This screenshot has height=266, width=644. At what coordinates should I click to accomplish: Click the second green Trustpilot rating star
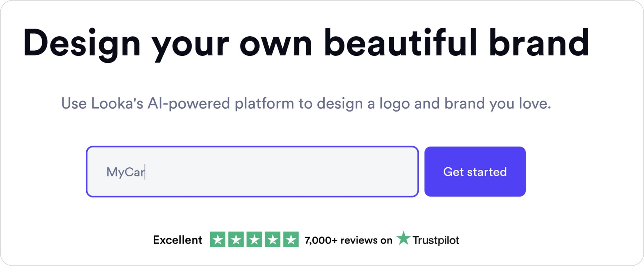pyautogui.click(x=236, y=240)
